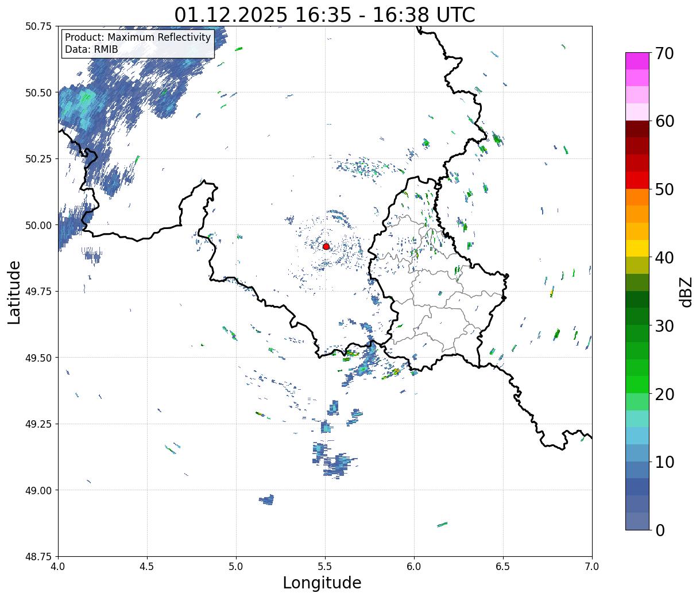Click the colorbar tick label 60
This screenshot has width=700, height=597.
pyautogui.click(x=664, y=121)
